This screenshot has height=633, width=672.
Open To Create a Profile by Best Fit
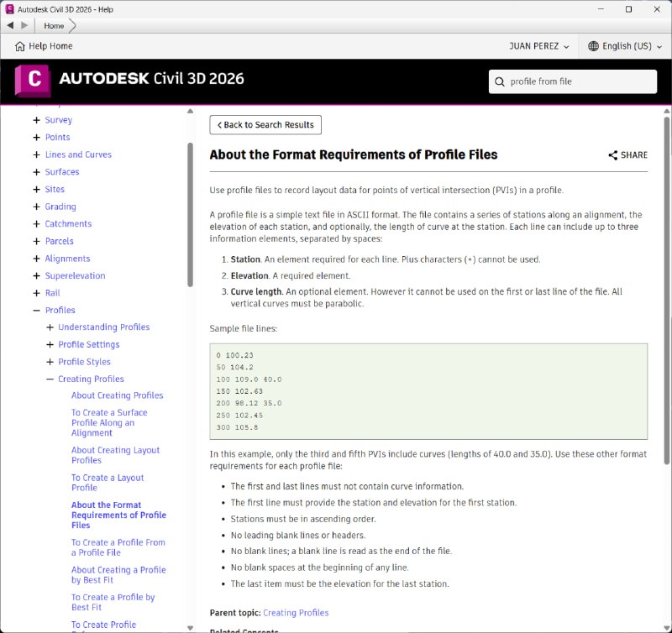(113, 603)
